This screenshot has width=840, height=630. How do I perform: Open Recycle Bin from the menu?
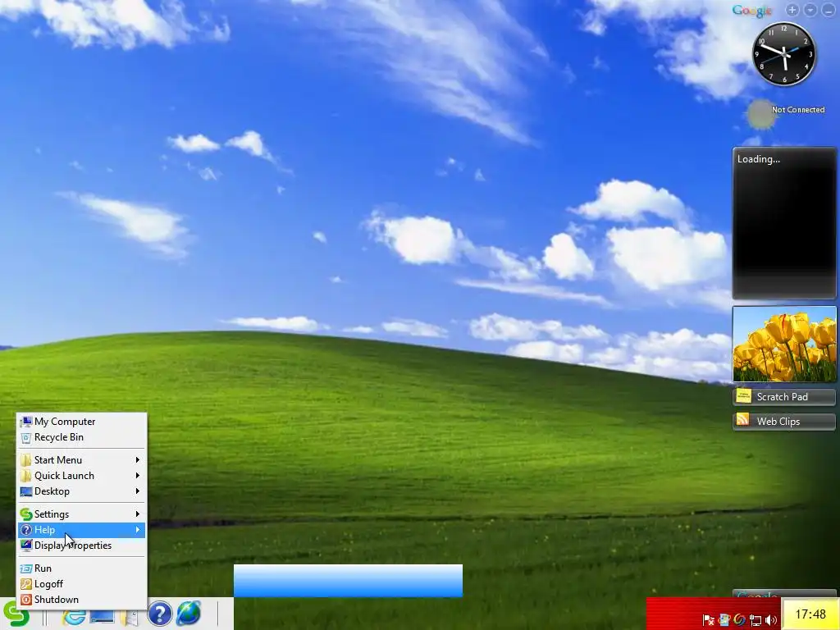point(81,437)
